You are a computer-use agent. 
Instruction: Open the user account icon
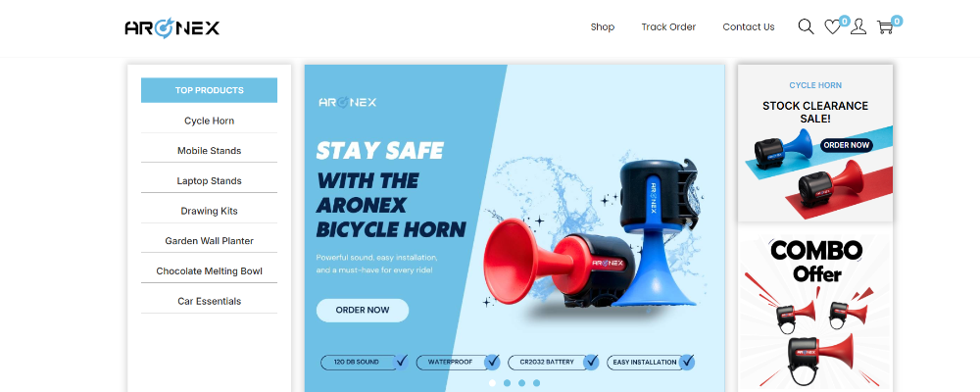tap(858, 26)
